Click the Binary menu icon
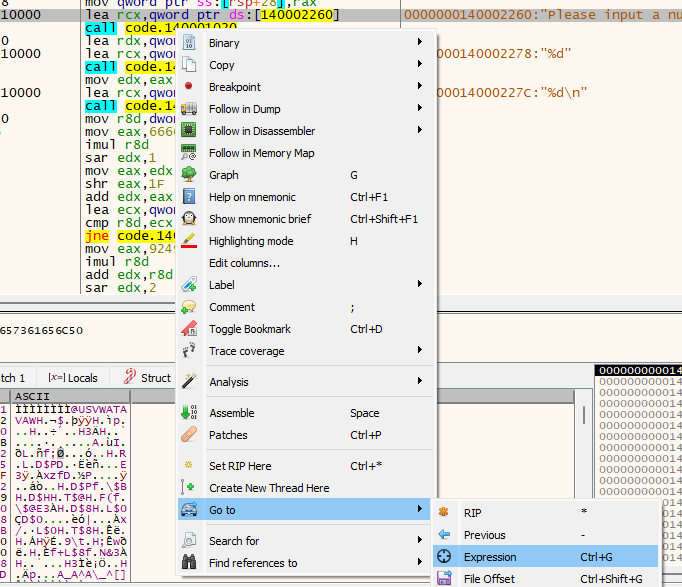This screenshot has height=587, width=682. [189, 43]
